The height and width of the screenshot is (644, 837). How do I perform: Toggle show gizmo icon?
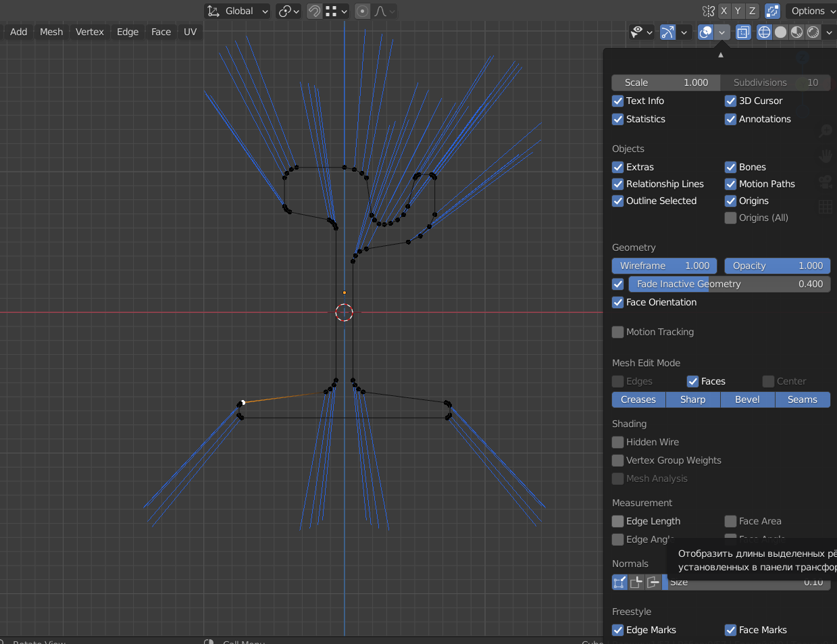667,32
